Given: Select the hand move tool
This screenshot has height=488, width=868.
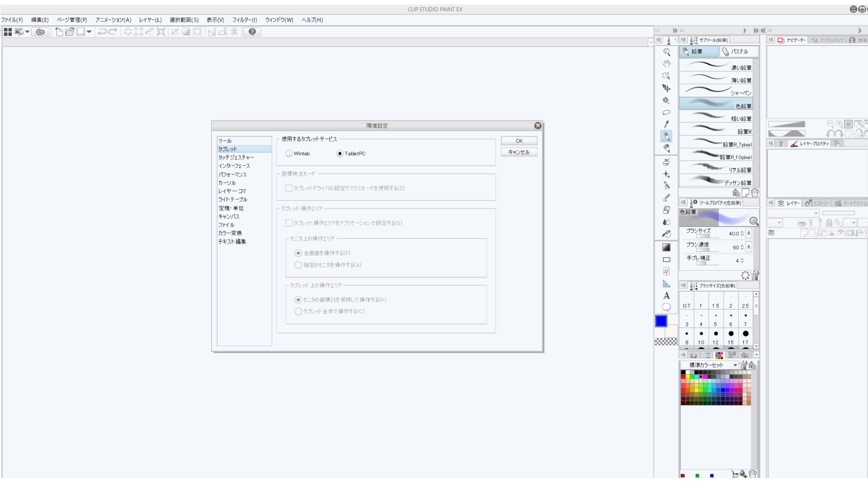Looking at the screenshot, I should [x=666, y=64].
